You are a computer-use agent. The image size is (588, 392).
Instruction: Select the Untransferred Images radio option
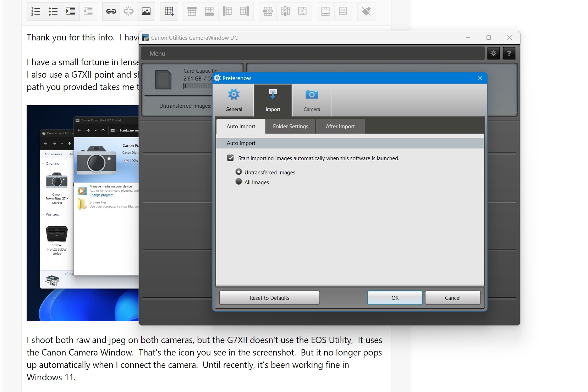click(239, 172)
